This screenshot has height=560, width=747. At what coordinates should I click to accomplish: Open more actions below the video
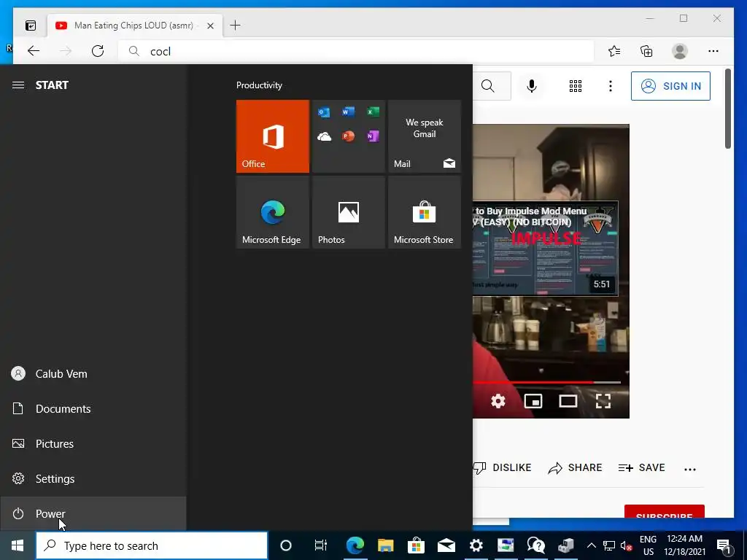[x=690, y=469]
